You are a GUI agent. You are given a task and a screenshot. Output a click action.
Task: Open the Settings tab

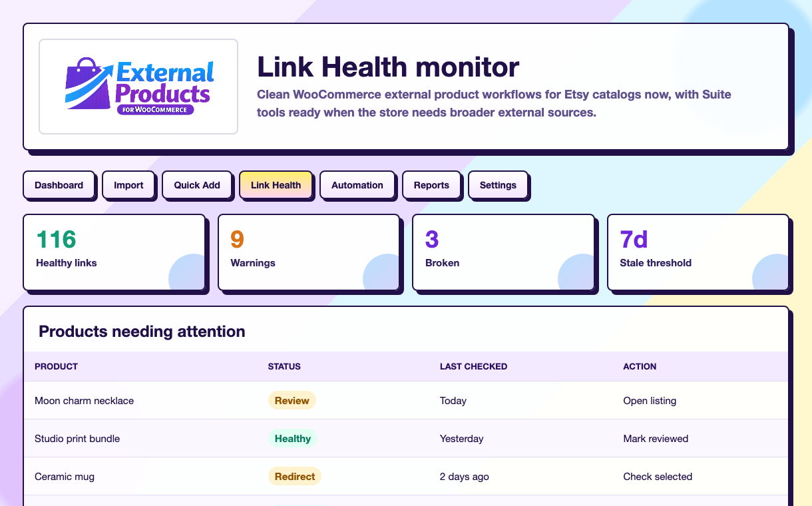click(498, 185)
